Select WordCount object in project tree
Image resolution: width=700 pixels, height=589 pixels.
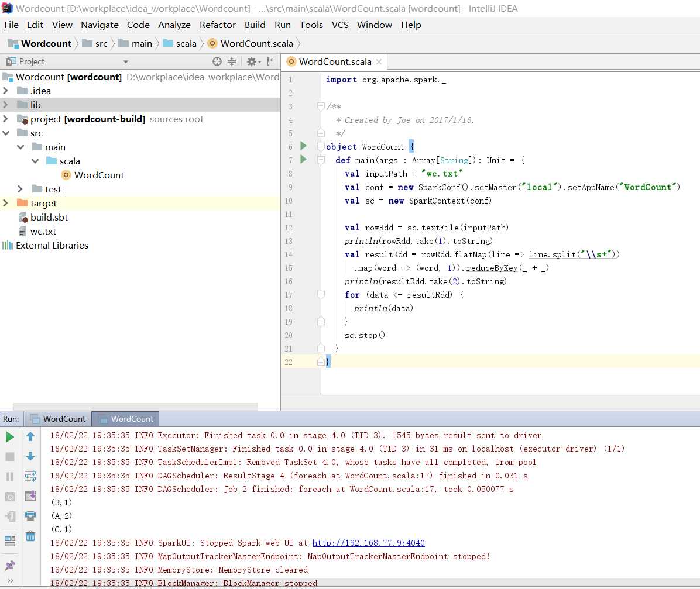tap(93, 175)
